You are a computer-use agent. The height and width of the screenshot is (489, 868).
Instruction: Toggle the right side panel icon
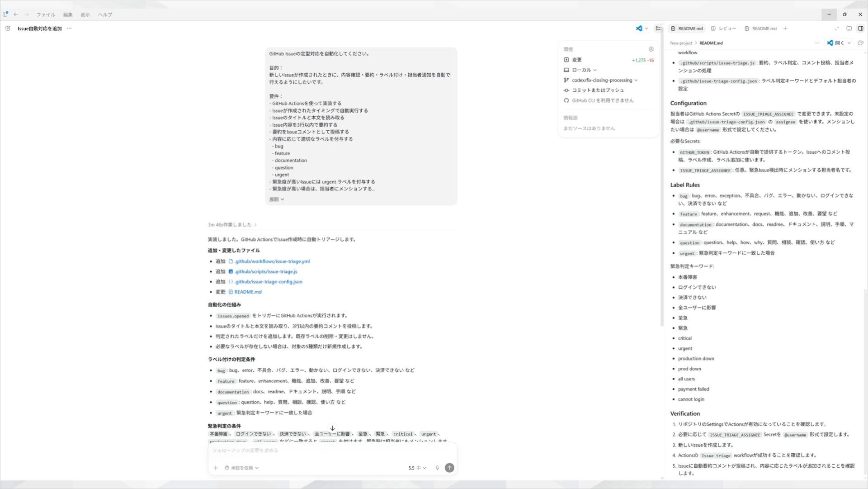point(860,28)
